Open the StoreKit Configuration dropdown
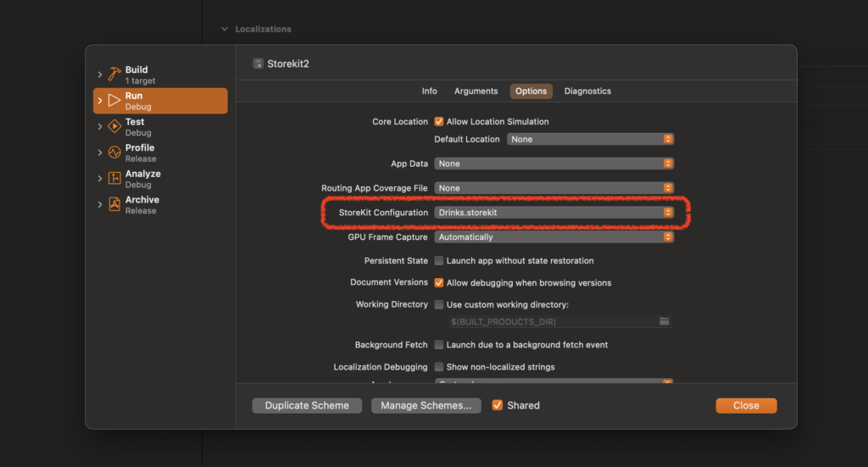Image resolution: width=868 pixels, height=467 pixels. (554, 213)
